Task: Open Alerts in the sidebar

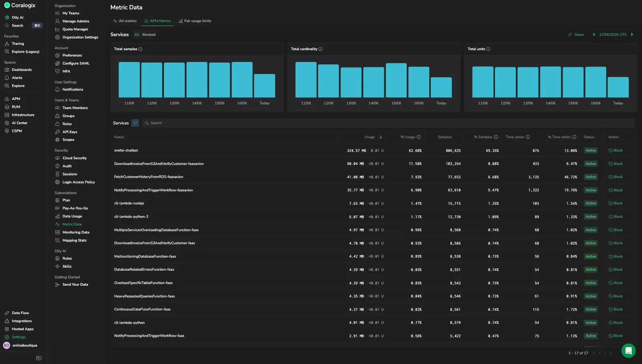Action: (x=17, y=77)
